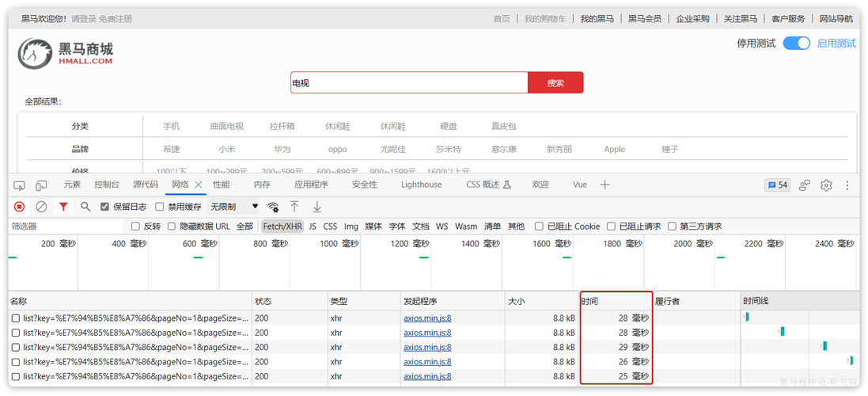Import HAR file with up arrow
The image size is (868, 396).
pos(294,207)
